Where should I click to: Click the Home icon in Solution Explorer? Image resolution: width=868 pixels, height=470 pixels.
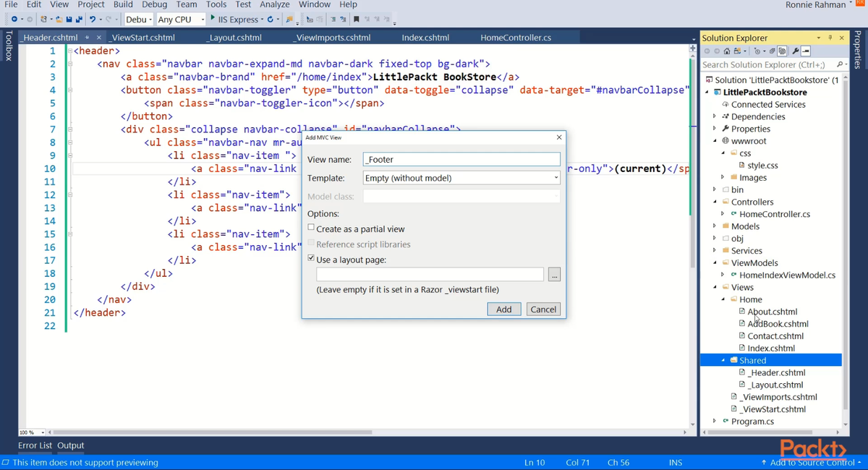[x=727, y=51]
